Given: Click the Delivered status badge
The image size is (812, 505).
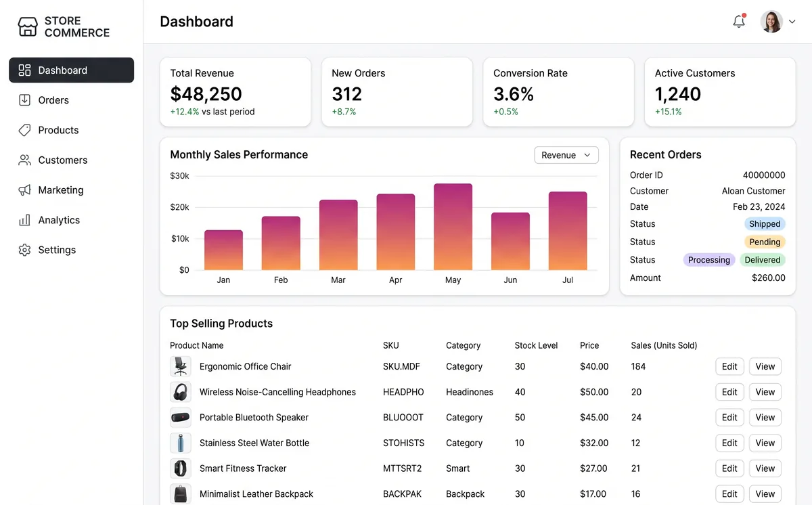Looking at the screenshot, I should pos(763,260).
